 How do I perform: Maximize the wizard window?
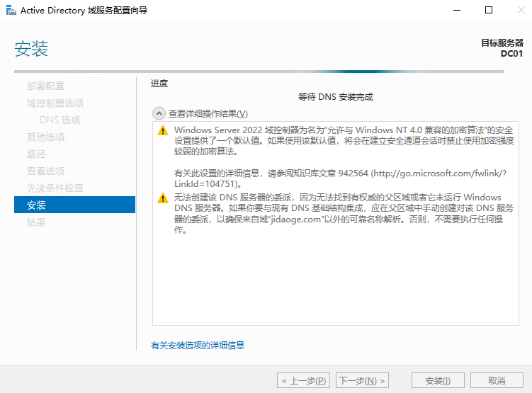[489, 10]
